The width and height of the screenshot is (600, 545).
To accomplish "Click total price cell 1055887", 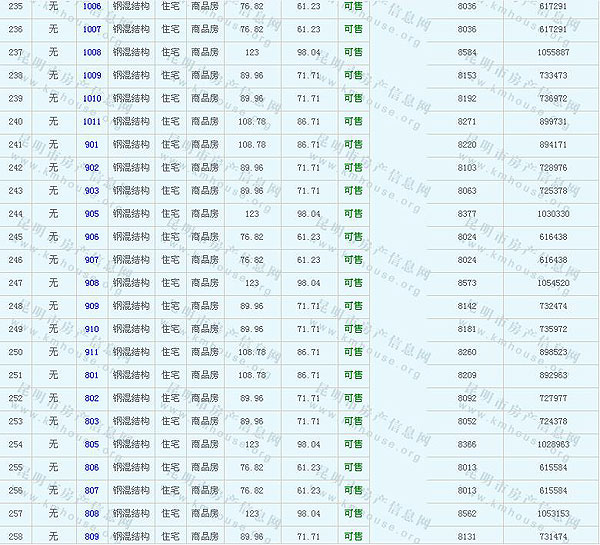I will 552,52.
